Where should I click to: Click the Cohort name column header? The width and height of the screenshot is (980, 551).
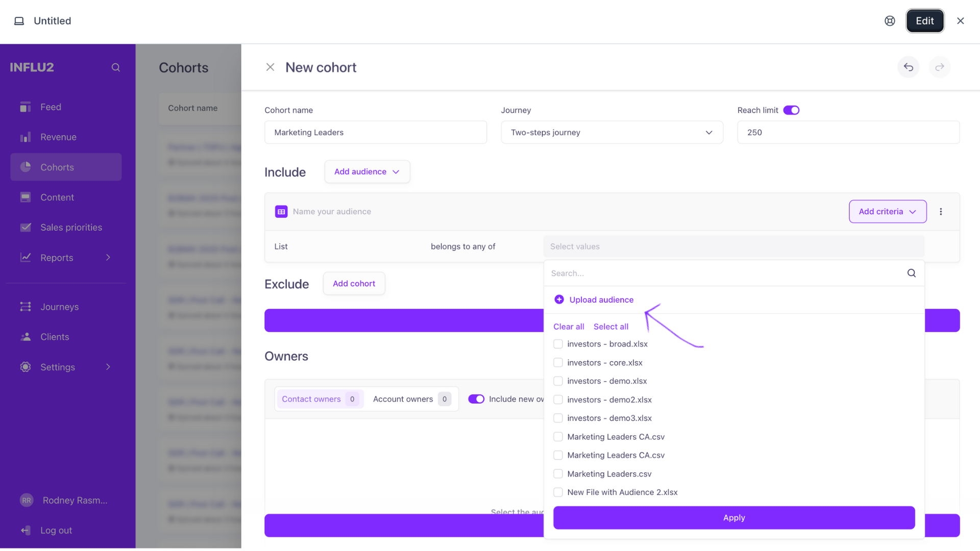click(x=192, y=108)
